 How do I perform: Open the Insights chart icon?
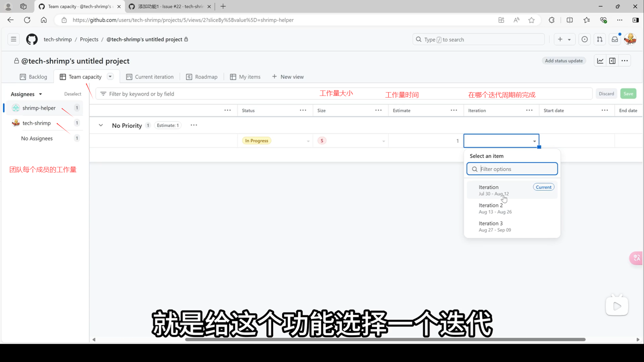[x=600, y=61]
